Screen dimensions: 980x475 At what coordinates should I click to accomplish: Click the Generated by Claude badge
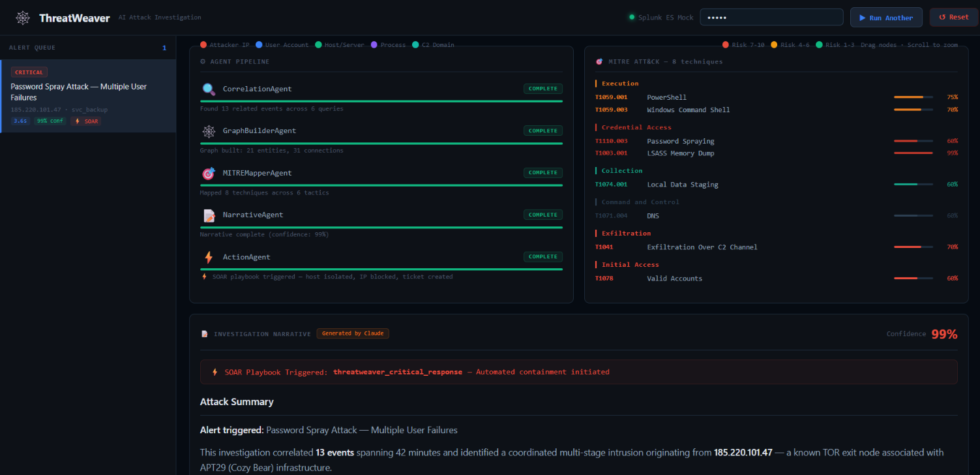pyautogui.click(x=353, y=333)
